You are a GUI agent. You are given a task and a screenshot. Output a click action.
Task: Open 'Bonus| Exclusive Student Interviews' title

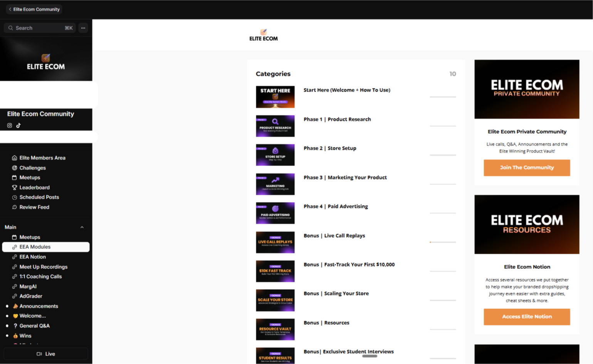[349, 352]
